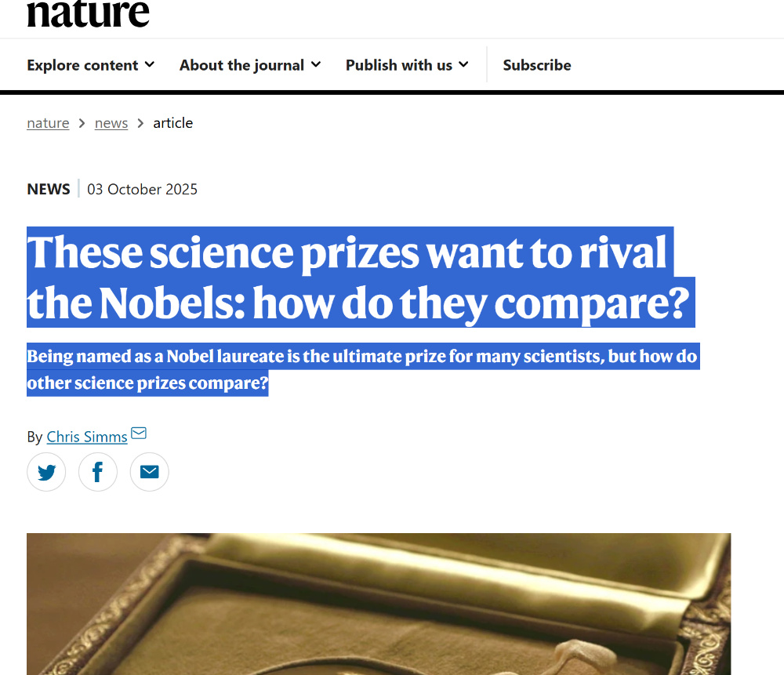This screenshot has height=675, width=784.
Task: Expand the Publish with us menu
Action: [x=406, y=65]
